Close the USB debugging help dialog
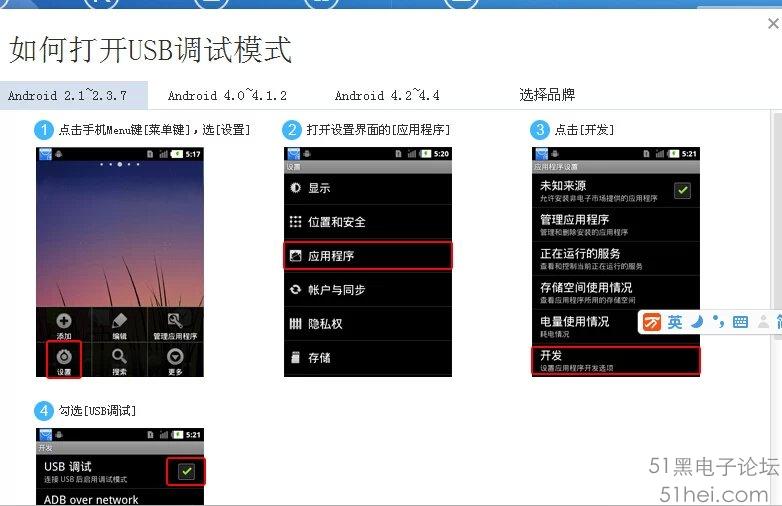Image resolution: width=782 pixels, height=506 pixels. [x=773, y=24]
